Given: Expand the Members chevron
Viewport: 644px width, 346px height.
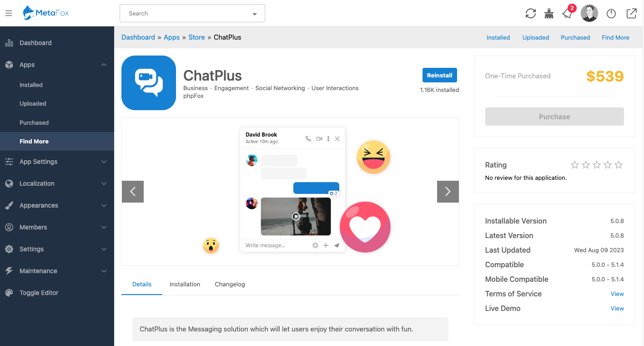Looking at the screenshot, I should [104, 227].
